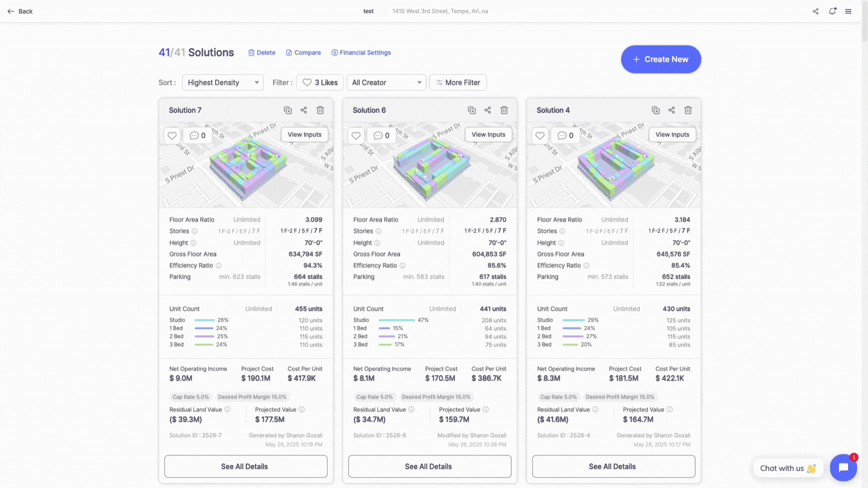
Task: Open Financial Settings
Action: coord(361,53)
